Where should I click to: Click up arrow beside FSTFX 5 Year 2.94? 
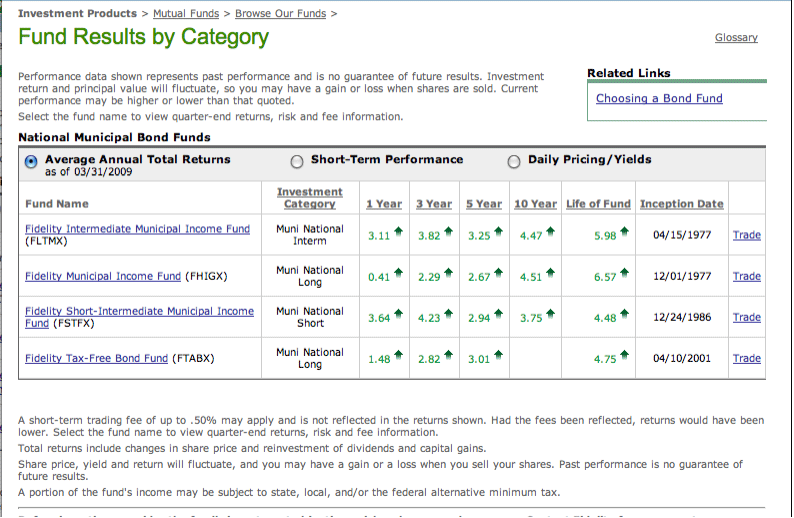[x=499, y=314]
